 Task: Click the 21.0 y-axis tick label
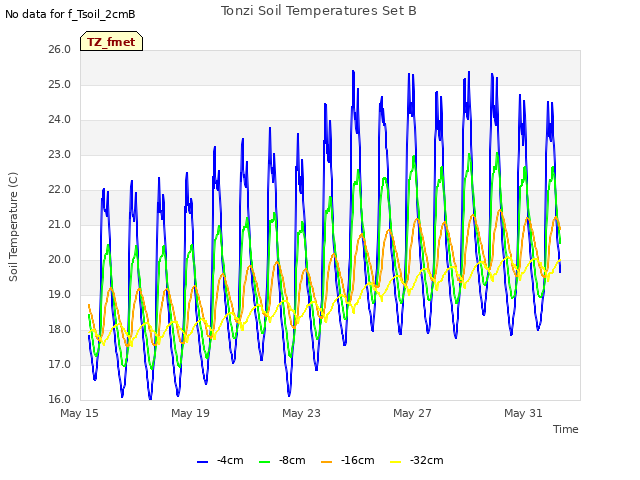coord(60,224)
